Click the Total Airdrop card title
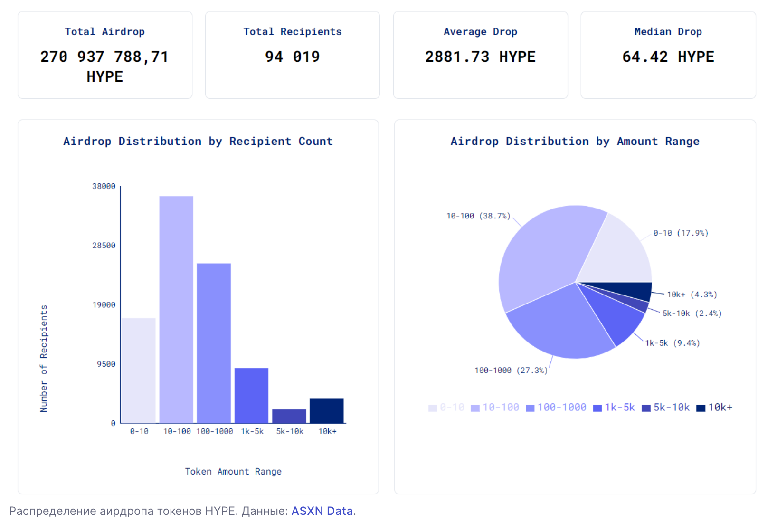This screenshot has width=777, height=532. click(x=104, y=32)
